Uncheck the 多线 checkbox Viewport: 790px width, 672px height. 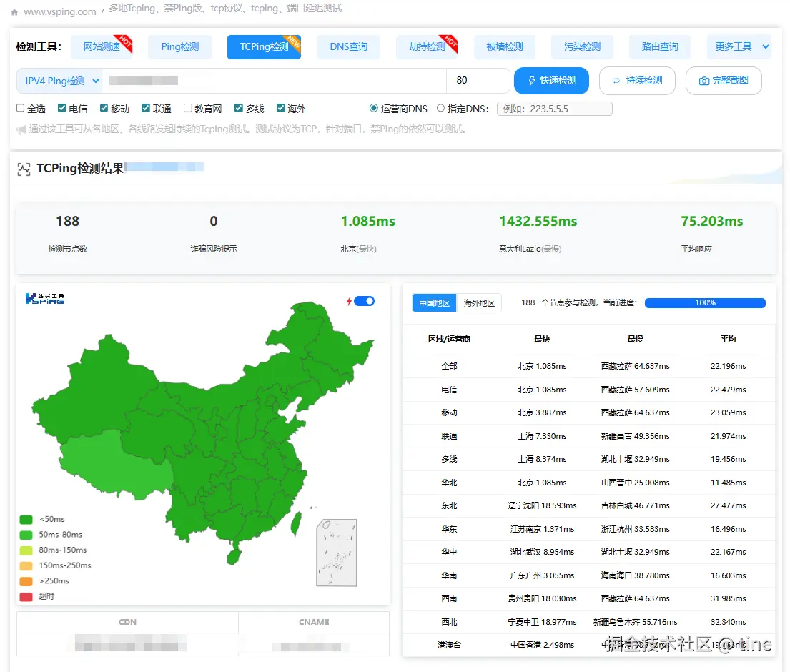coord(239,108)
